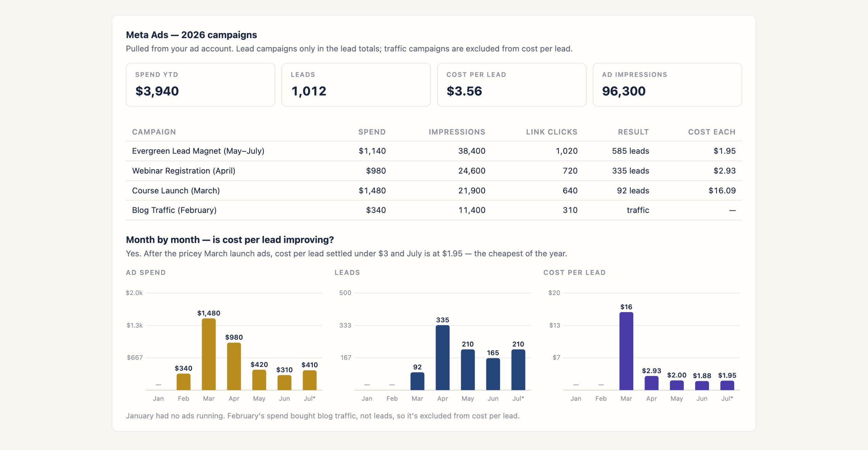Image resolution: width=868 pixels, height=450 pixels.
Task: Click the COST PER LEAD chart title
Action: [x=574, y=273]
